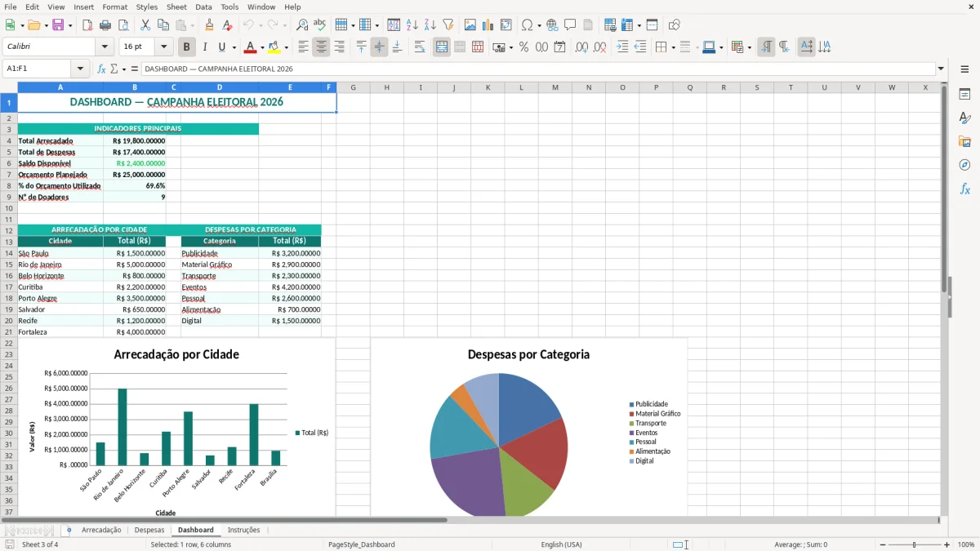Click the English (USA) language status

(x=561, y=544)
